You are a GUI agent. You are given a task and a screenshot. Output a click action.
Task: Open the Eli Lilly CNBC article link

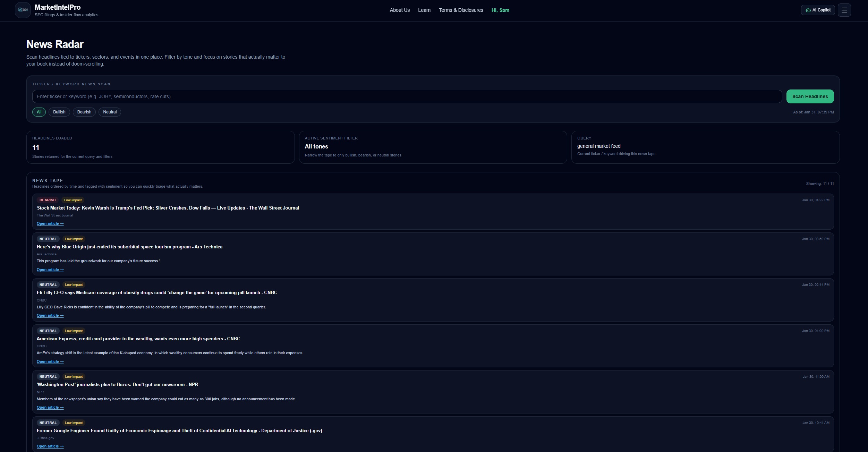[50, 315]
